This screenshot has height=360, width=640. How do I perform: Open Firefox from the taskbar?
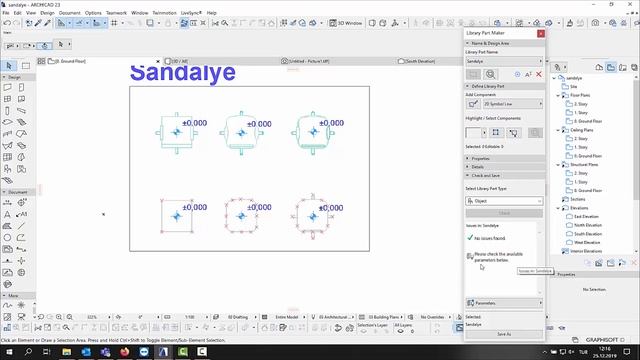coord(124,352)
